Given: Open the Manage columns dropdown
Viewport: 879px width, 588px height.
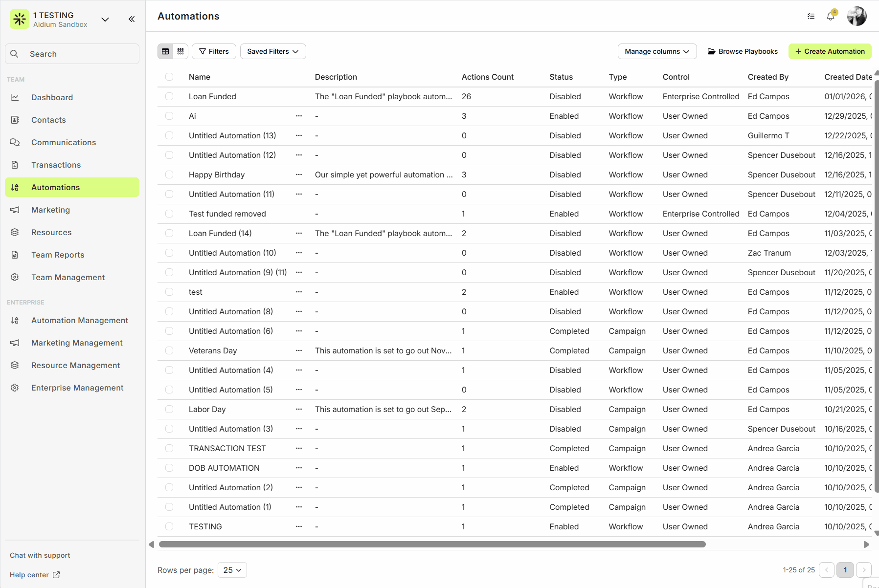Looking at the screenshot, I should (x=657, y=51).
